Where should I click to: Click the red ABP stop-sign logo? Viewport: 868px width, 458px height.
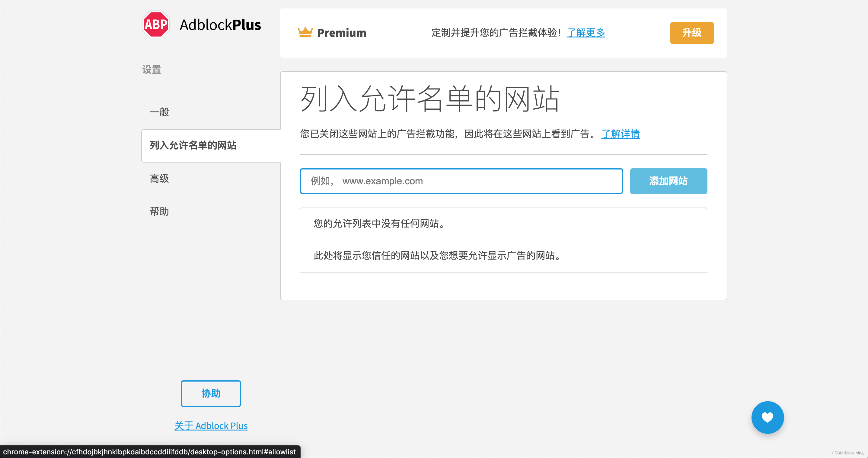156,24
